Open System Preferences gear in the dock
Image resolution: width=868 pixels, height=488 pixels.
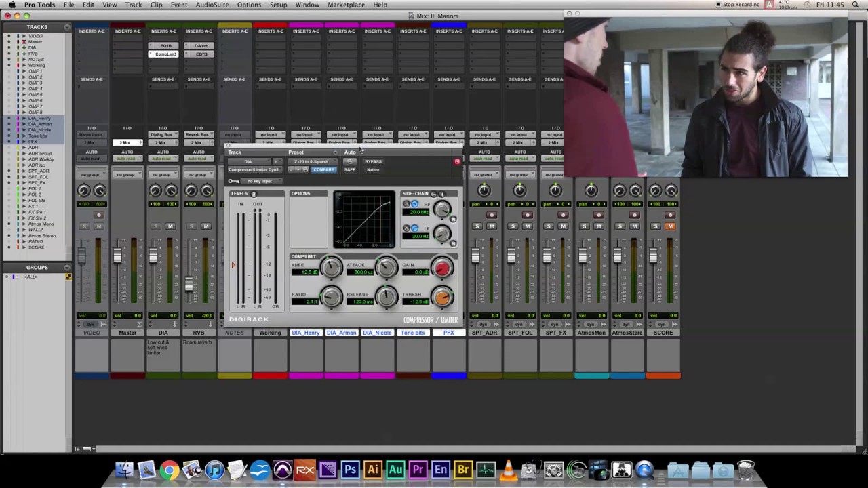pyautogui.click(x=553, y=470)
